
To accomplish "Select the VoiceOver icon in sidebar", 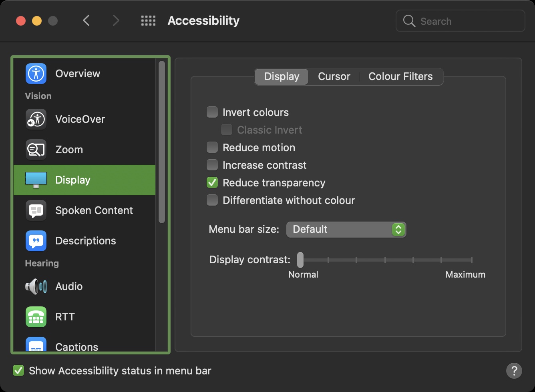I will [x=36, y=119].
